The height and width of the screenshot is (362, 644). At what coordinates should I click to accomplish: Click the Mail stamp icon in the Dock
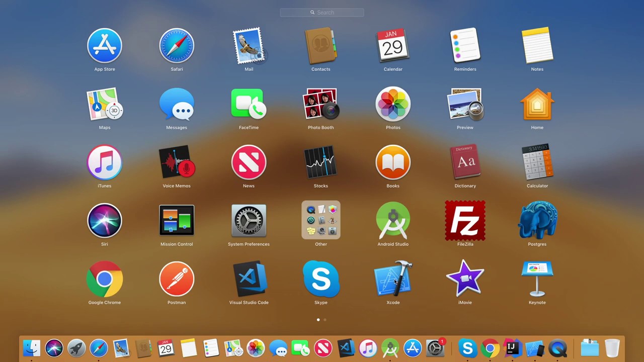point(121,348)
